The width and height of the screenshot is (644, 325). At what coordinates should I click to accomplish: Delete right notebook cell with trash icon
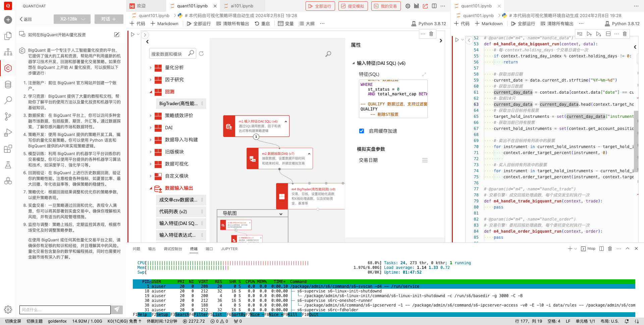coord(625,34)
